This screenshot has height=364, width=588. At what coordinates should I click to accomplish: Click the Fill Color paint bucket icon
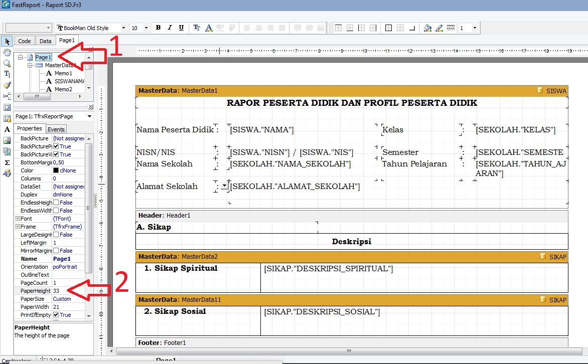click(x=427, y=28)
